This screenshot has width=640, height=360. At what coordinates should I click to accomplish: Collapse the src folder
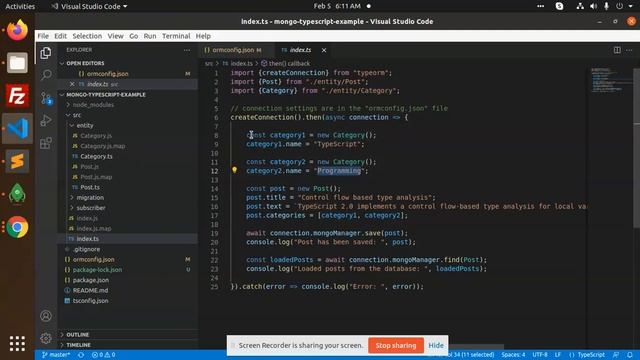(77, 115)
